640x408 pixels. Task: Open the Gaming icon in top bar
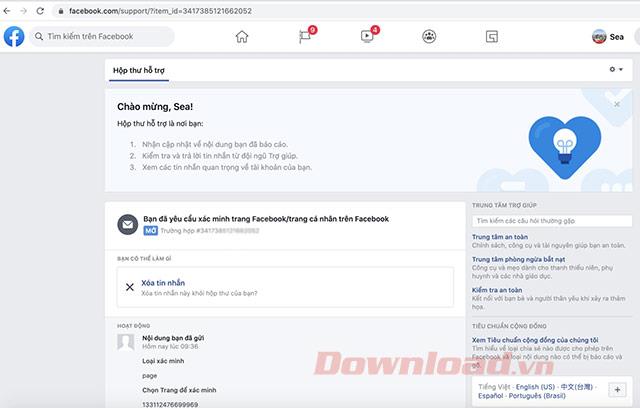coord(492,37)
